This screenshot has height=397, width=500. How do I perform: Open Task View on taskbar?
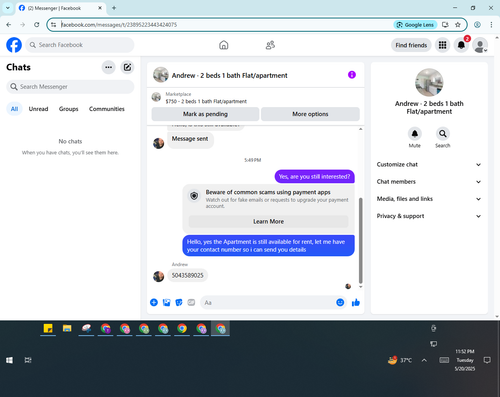coord(28,360)
